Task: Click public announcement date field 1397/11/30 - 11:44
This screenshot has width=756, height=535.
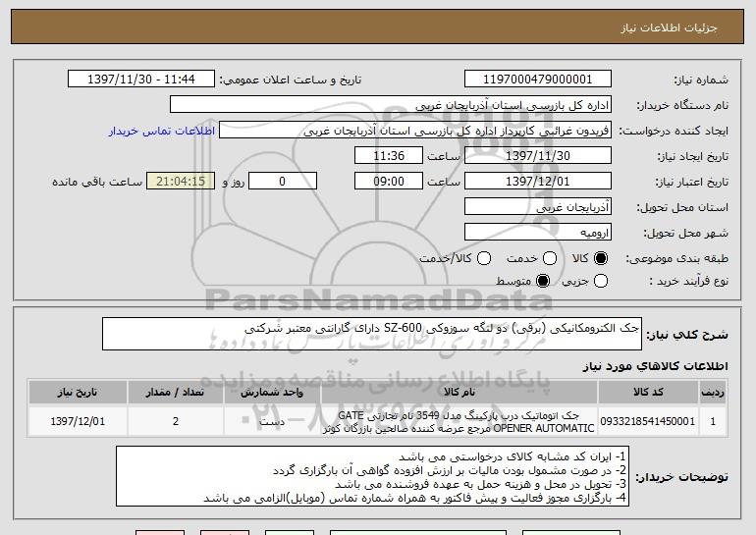Action: pos(141,80)
